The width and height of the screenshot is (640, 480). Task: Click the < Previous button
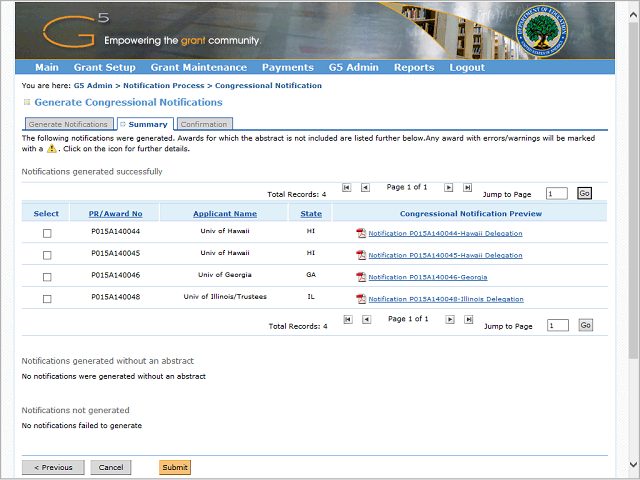click(x=53, y=467)
